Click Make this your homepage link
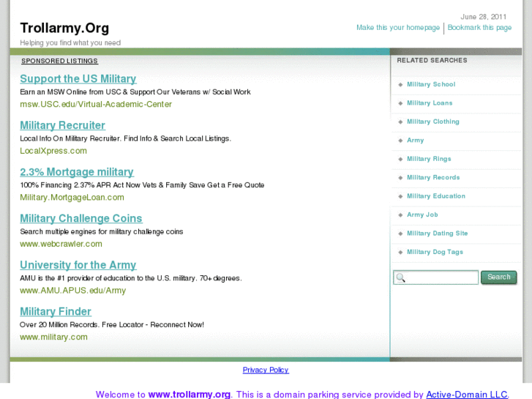Viewport: 532px width, 399px height. (x=398, y=28)
